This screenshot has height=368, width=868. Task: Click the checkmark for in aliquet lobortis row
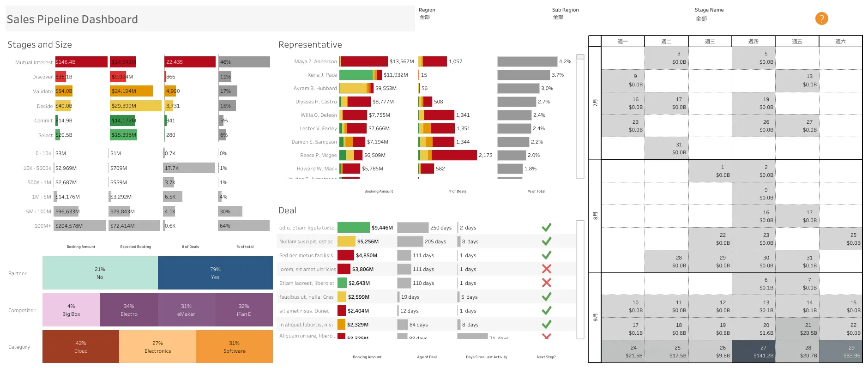click(x=547, y=324)
